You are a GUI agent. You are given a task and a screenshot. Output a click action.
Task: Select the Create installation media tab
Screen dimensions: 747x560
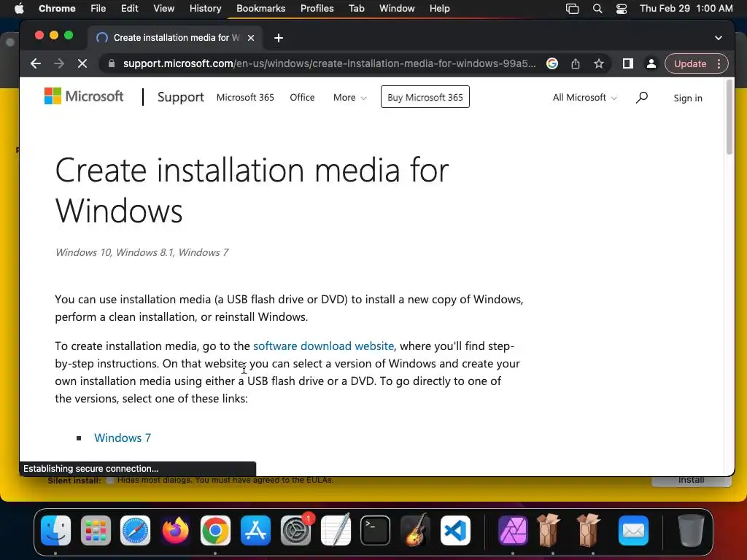[x=175, y=38]
